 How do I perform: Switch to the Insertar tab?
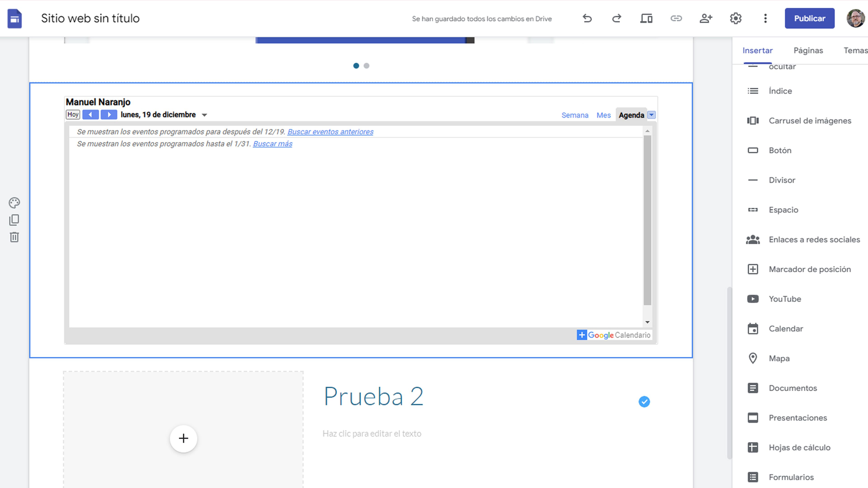757,51
